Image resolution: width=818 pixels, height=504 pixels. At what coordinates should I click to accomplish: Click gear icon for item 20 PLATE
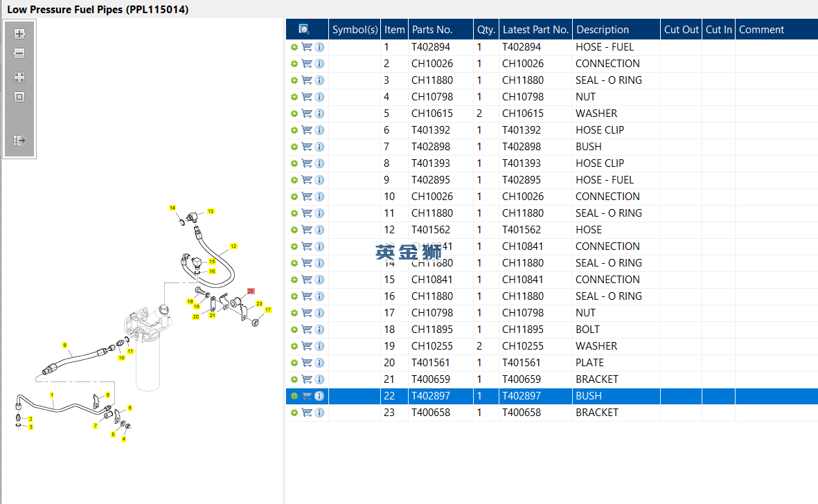tap(294, 363)
